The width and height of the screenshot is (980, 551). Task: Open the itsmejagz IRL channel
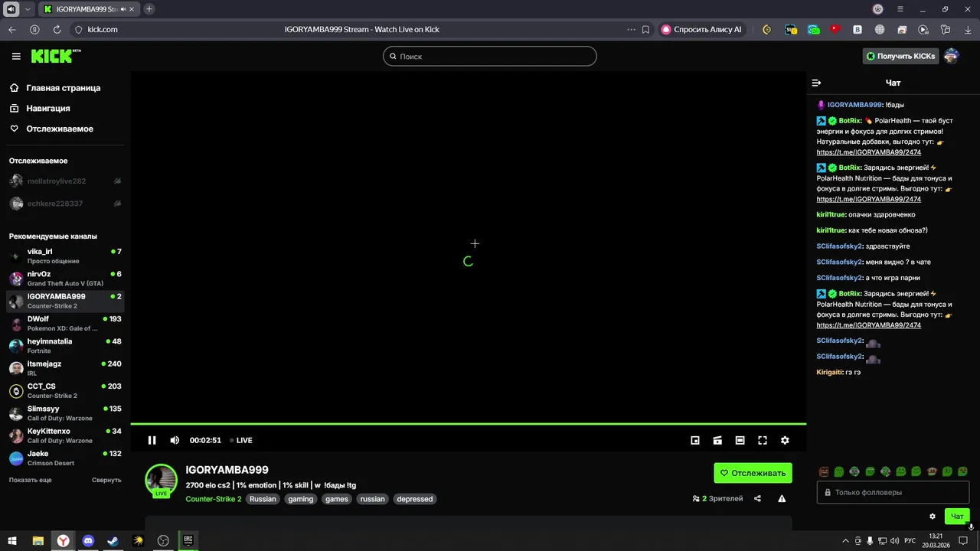(65, 368)
